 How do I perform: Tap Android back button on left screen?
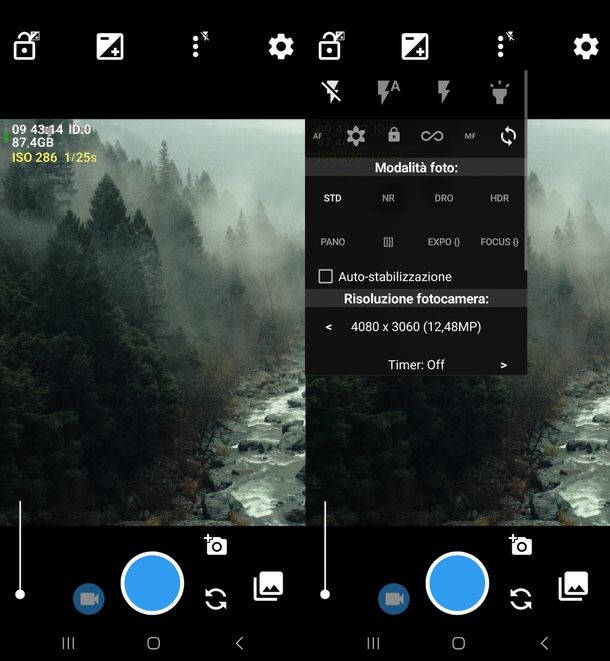(239, 643)
